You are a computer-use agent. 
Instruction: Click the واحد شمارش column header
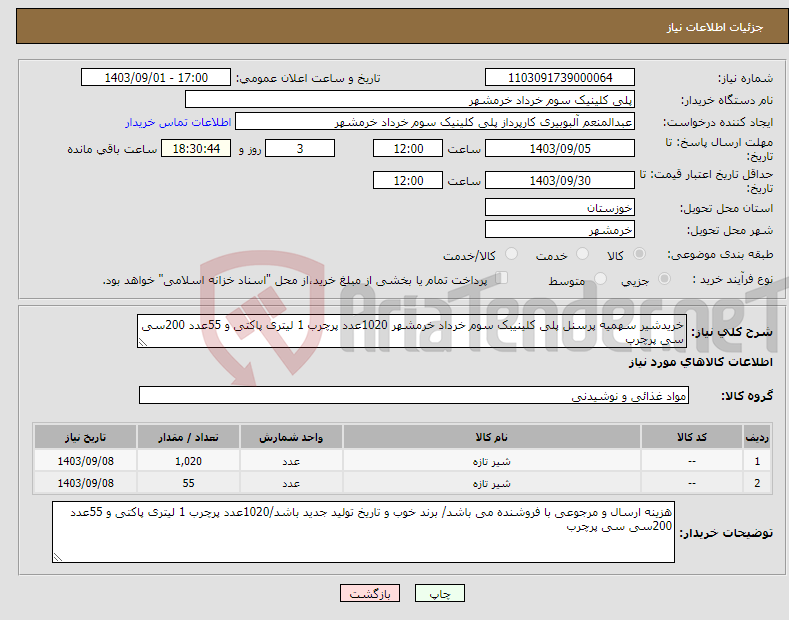pos(291,437)
